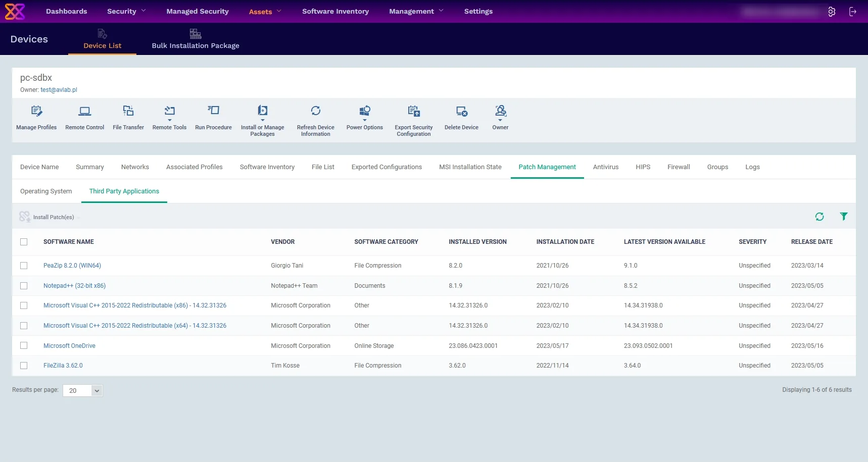
Task: Click the Run Procedure icon
Action: coord(214,111)
